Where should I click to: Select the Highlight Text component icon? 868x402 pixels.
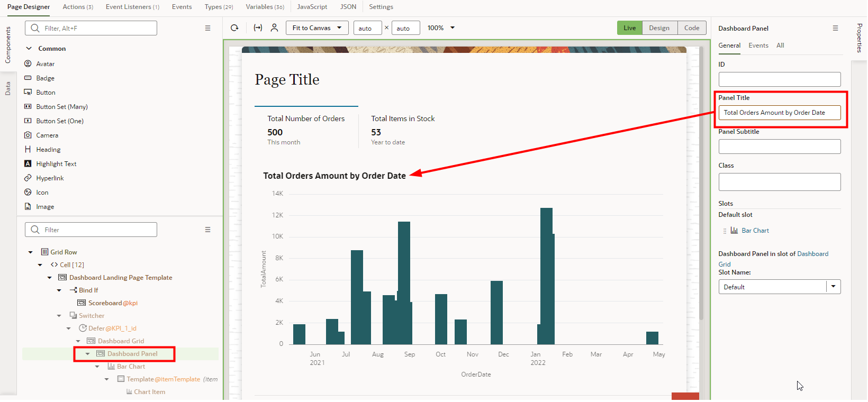tap(28, 163)
